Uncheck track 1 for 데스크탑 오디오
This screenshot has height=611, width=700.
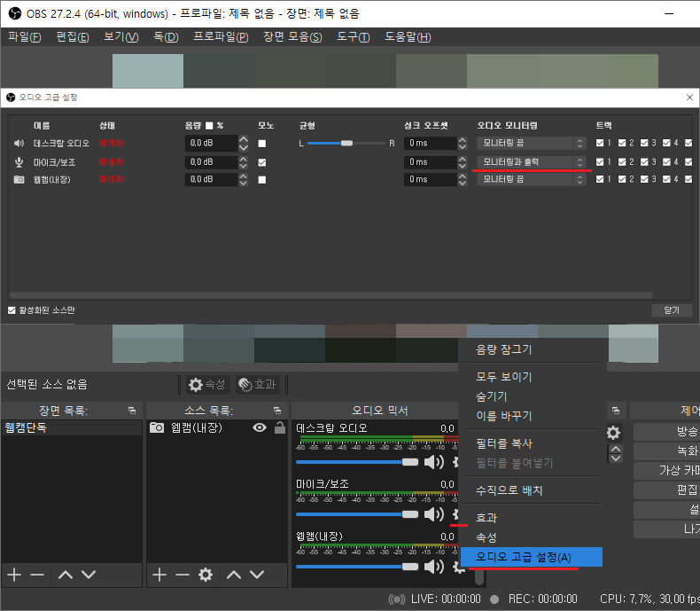coord(600,143)
